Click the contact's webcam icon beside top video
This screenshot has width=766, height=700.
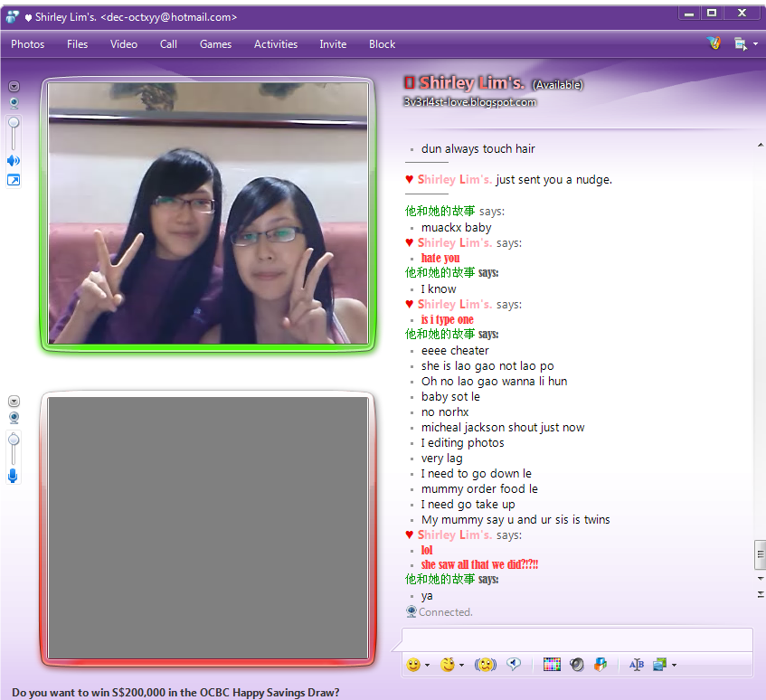coord(14,103)
